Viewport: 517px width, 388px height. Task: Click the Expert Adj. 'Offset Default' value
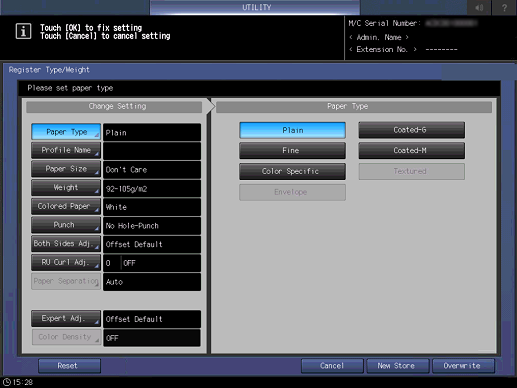152,319
